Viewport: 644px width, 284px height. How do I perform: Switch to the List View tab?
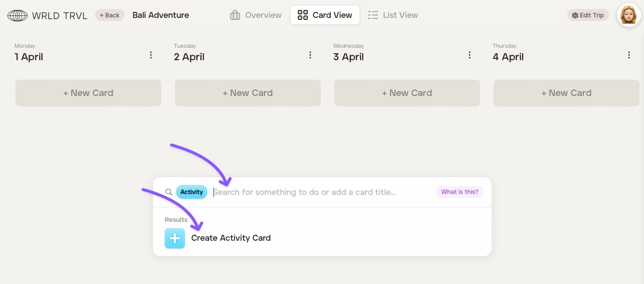(x=393, y=15)
